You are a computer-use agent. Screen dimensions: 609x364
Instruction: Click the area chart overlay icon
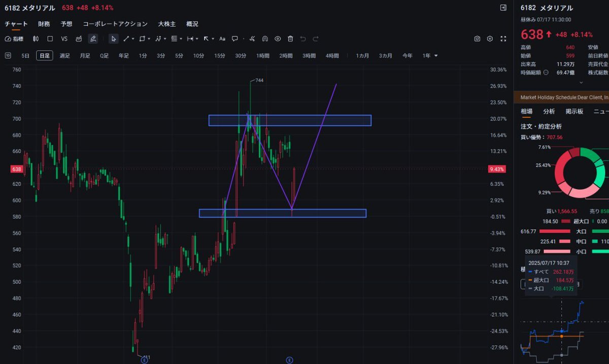[79, 39]
